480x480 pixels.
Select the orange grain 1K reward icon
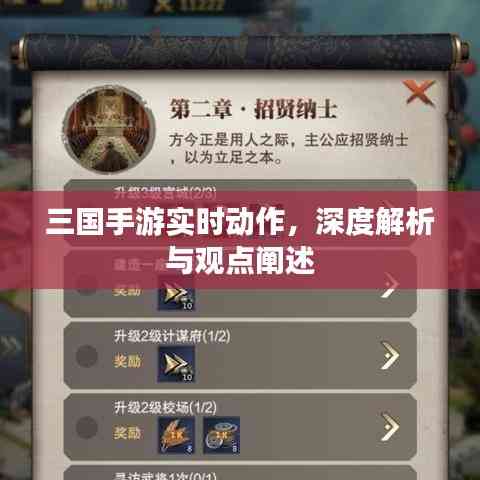[176, 435]
